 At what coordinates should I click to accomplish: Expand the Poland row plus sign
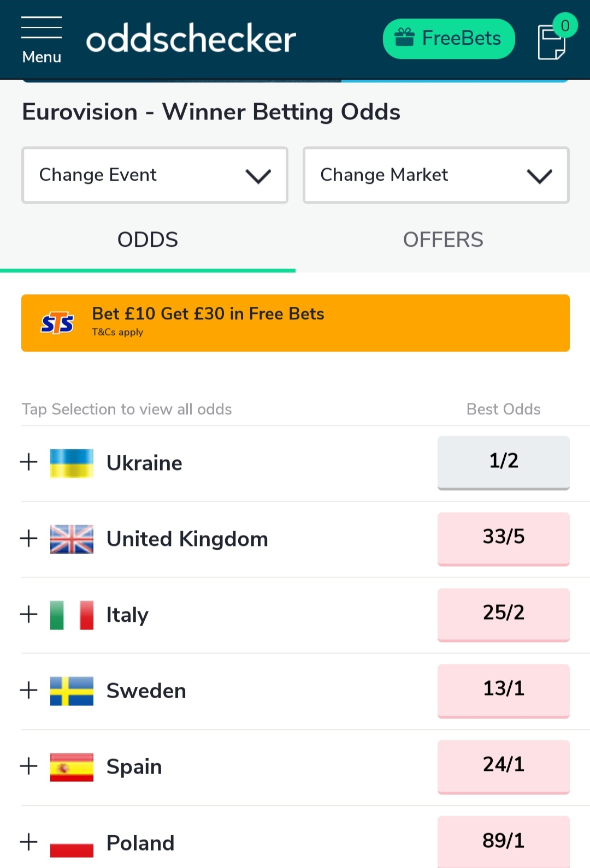(x=29, y=842)
